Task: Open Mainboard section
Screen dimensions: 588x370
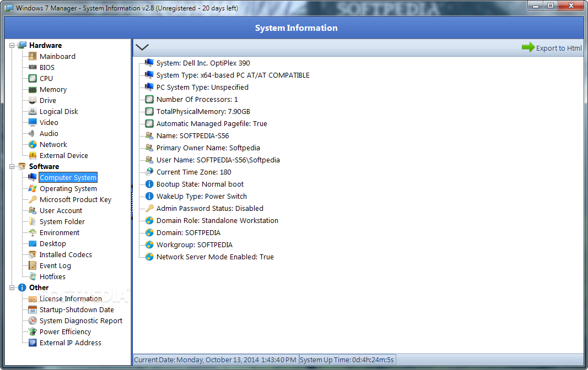Action: pos(57,57)
